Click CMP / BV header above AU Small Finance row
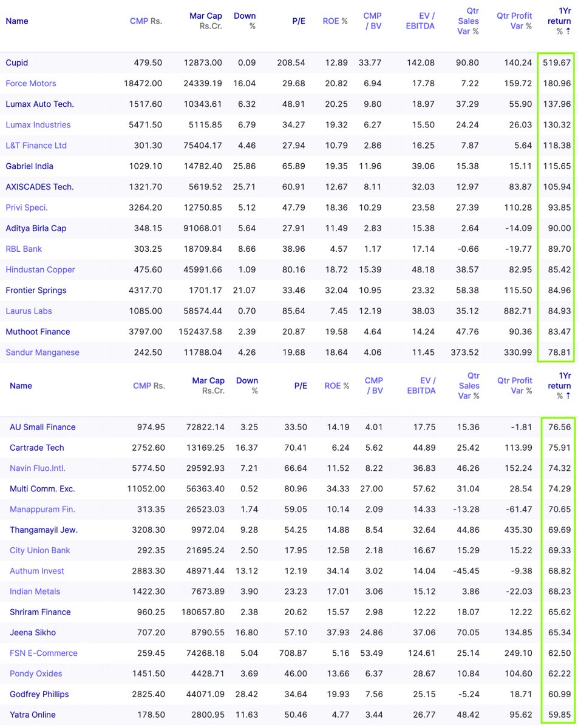The height and width of the screenshot is (728, 578). point(373,386)
